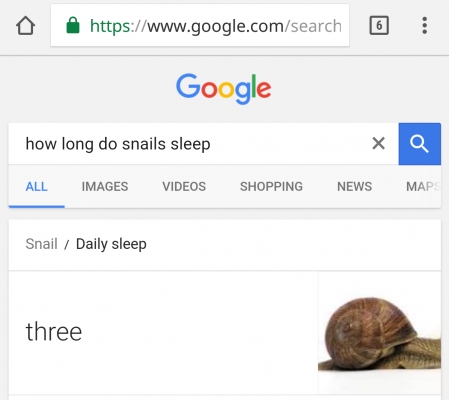Image resolution: width=449 pixels, height=400 pixels.
Task: Go to the NEWS results tab
Action: tap(354, 186)
